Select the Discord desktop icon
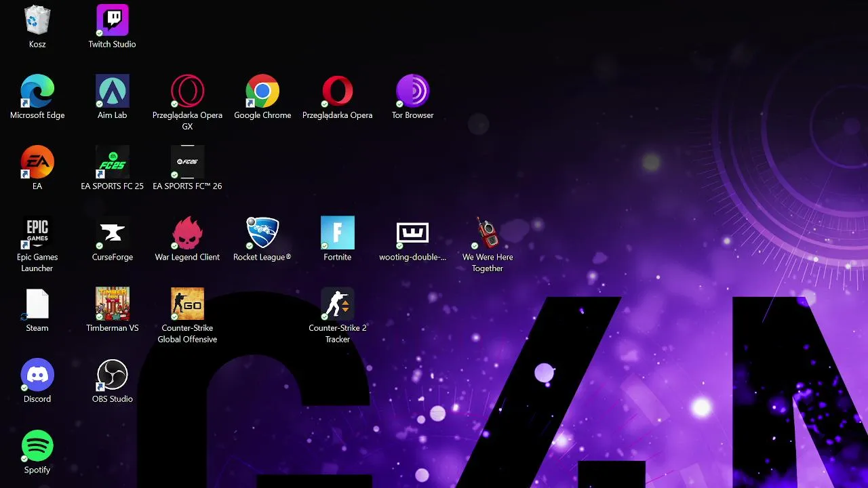The height and width of the screenshot is (488, 868). click(37, 375)
